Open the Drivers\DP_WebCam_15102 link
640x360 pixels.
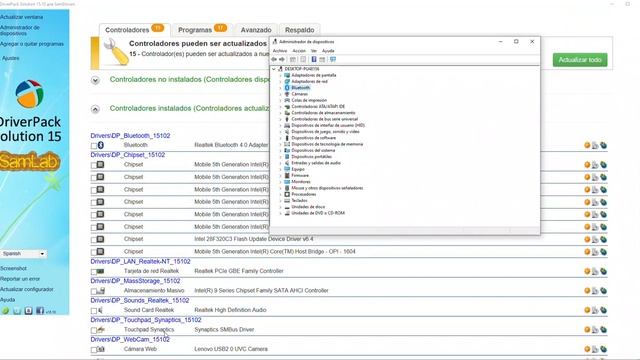click(x=130, y=339)
